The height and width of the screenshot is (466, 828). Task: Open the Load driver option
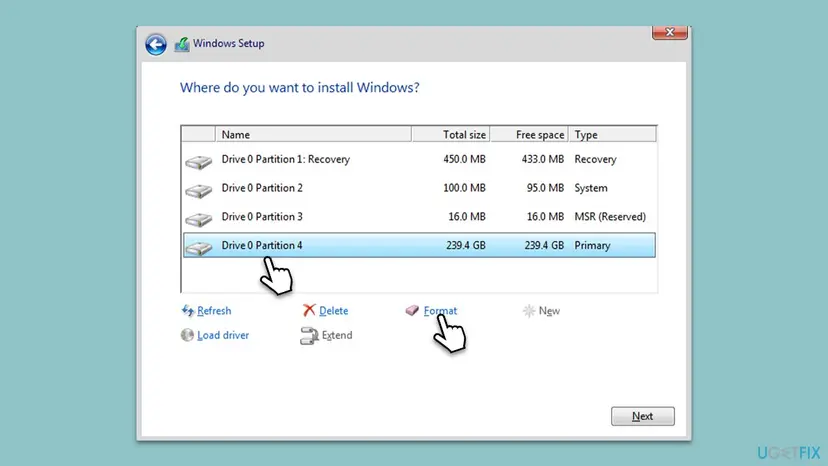[x=223, y=335]
